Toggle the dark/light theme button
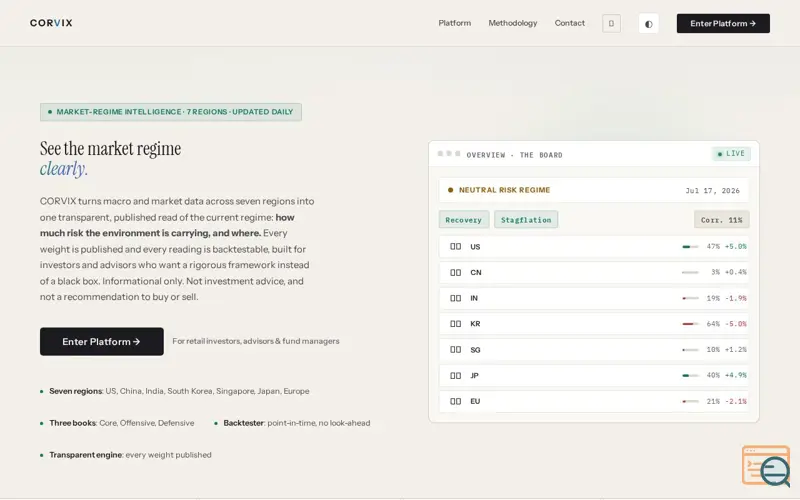This screenshot has height=500, width=800. [x=648, y=23]
